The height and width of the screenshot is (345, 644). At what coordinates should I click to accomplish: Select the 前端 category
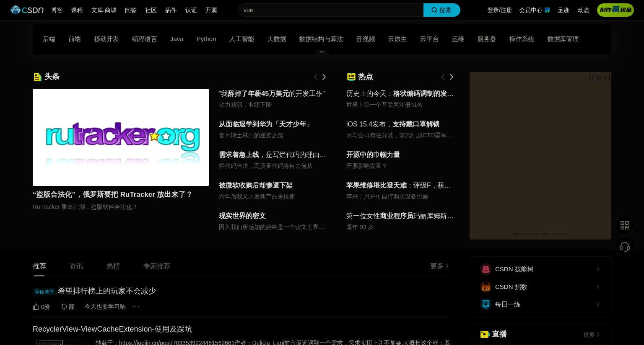(x=75, y=39)
